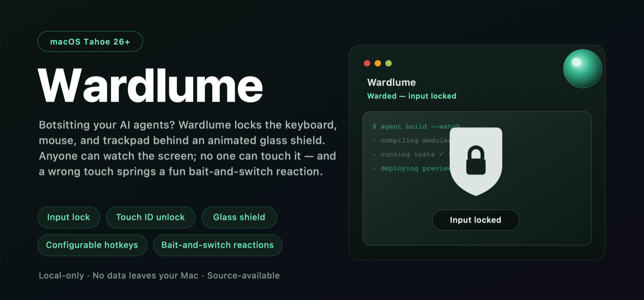Viewport: 644px width, 300px height.
Task: Click the 'deploying preview' terminal line
Action: tap(411, 168)
